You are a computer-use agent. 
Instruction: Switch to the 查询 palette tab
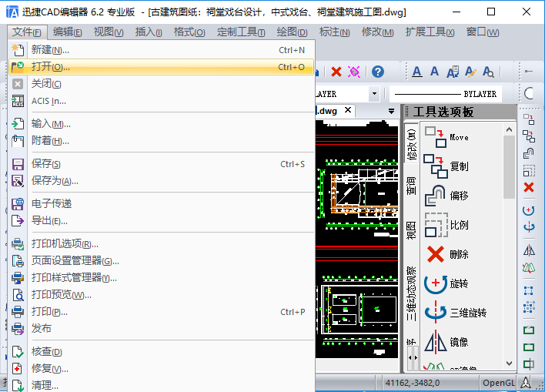[x=412, y=186]
